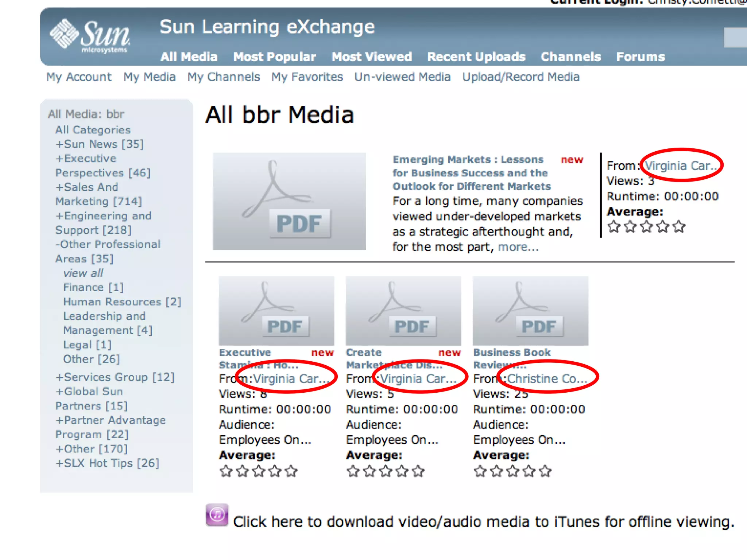Image resolution: width=747 pixels, height=560 pixels.
Task: Rate Executive Stamina one star
Action: coord(226,471)
